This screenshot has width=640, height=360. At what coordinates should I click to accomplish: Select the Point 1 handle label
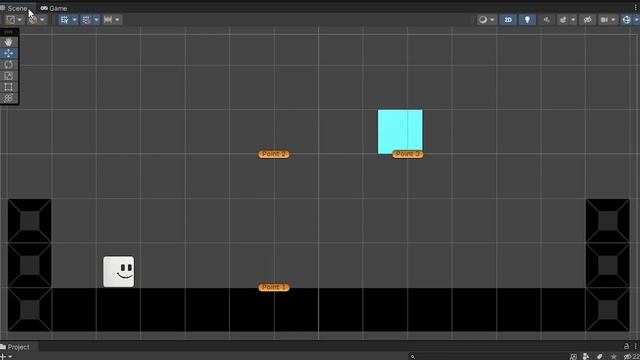pos(274,287)
